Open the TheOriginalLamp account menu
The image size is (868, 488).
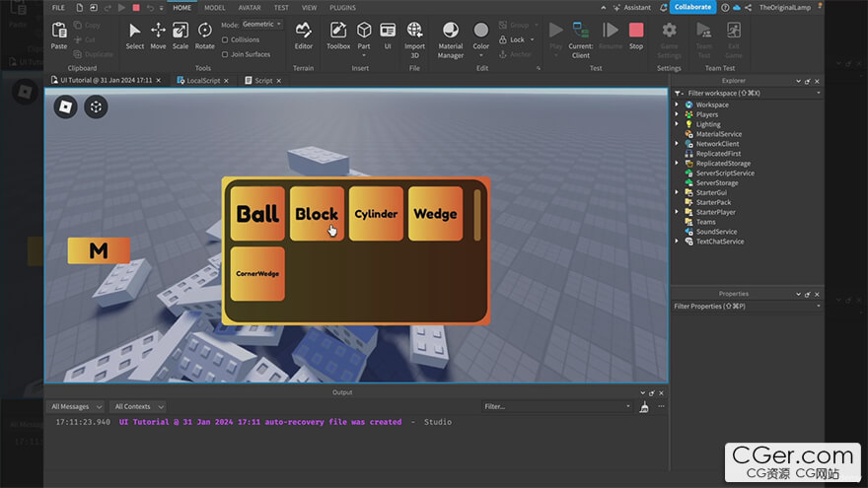(784, 7)
